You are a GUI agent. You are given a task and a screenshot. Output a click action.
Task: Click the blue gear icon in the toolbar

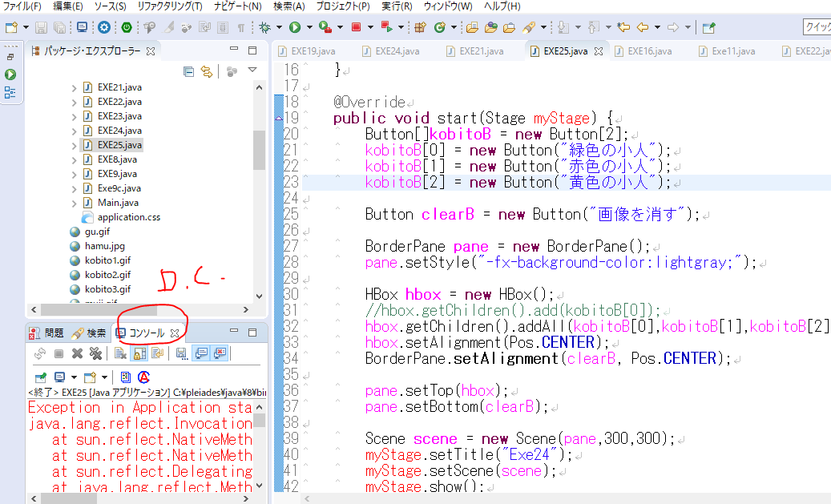pos(104,27)
